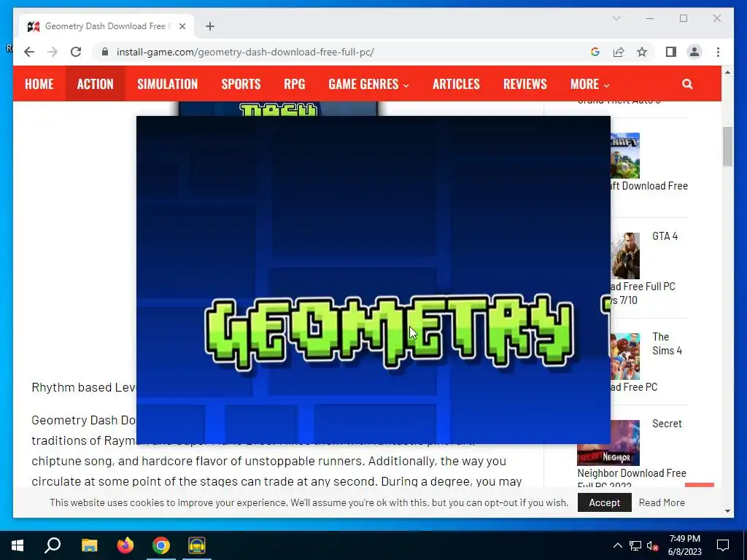Screen dimensions: 747x560
Task: Click the muted volume tray icon
Action: 652,545
